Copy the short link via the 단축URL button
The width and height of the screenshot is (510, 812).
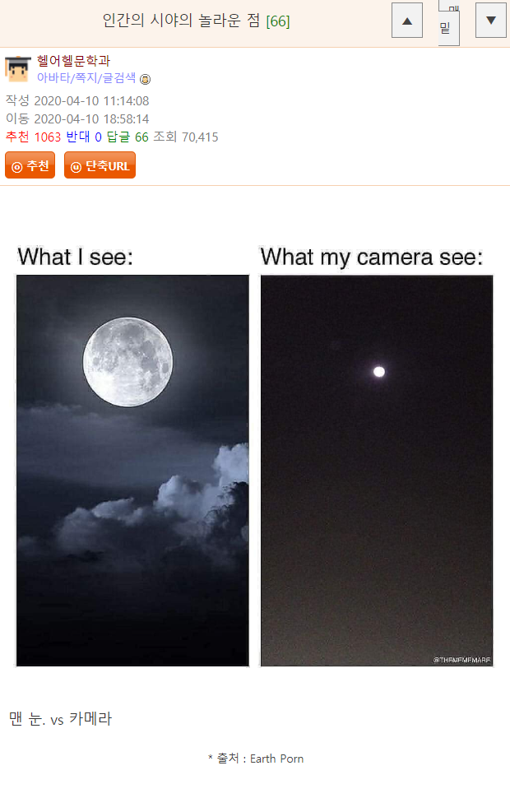tap(100, 165)
